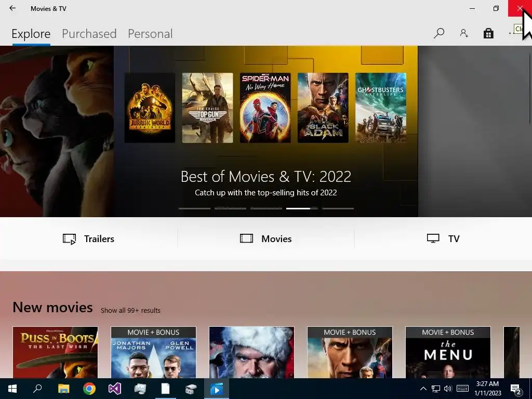Open Jonathan Majors Glen Powell movie card
Image resolution: width=532 pixels, height=399 pixels.
[x=153, y=352]
